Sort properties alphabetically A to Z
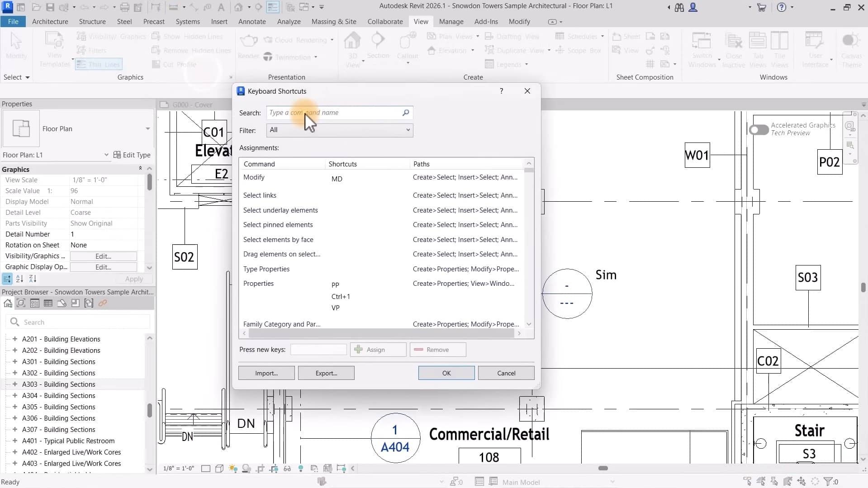The width and height of the screenshot is (868, 488). [19, 279]
